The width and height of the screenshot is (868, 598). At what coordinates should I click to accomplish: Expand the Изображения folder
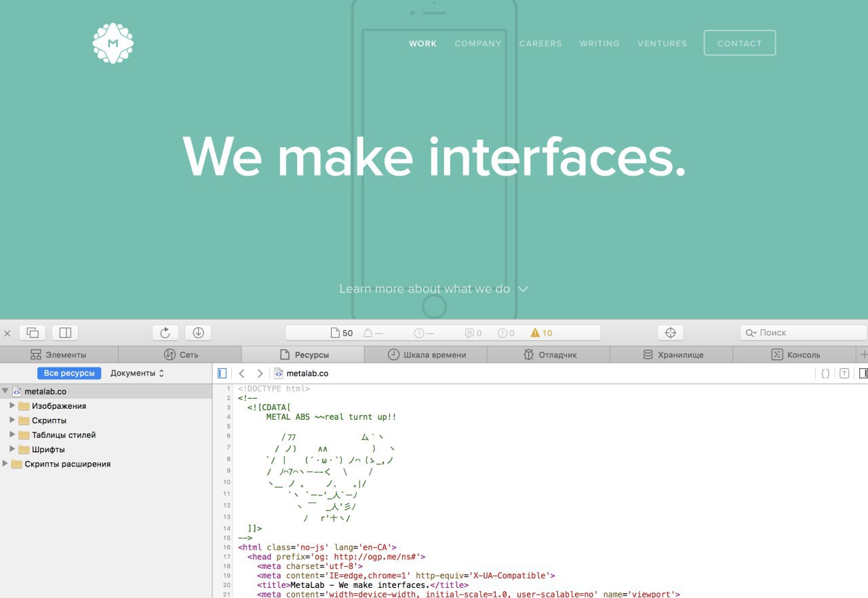[x=12, y=405]
